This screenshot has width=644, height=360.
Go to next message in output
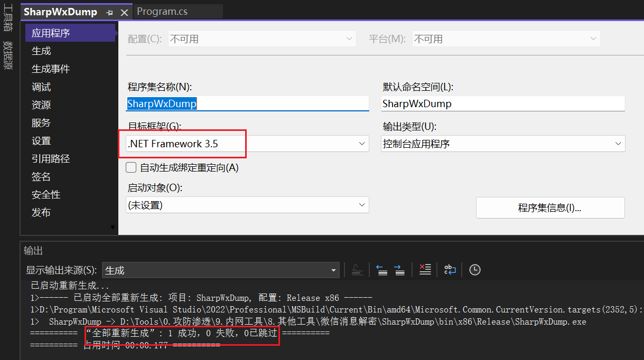coord(399,270)
